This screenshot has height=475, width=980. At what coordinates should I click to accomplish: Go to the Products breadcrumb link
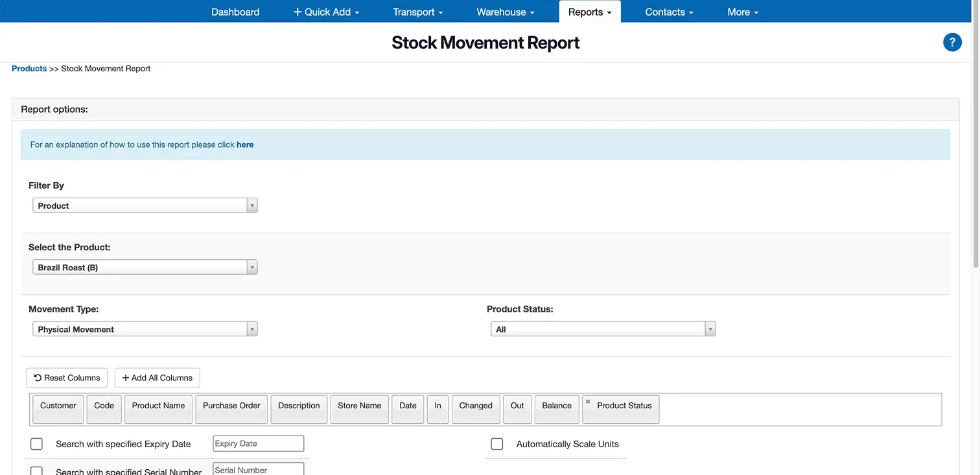[29, 69]
